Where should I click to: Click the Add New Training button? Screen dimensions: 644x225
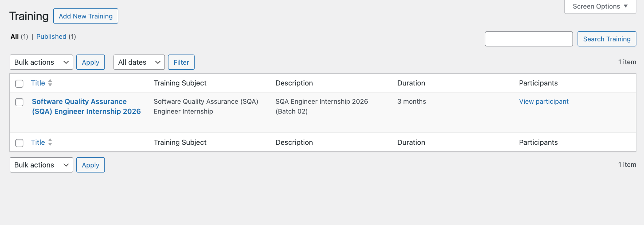pyautogui.click(x=86, y=16)
